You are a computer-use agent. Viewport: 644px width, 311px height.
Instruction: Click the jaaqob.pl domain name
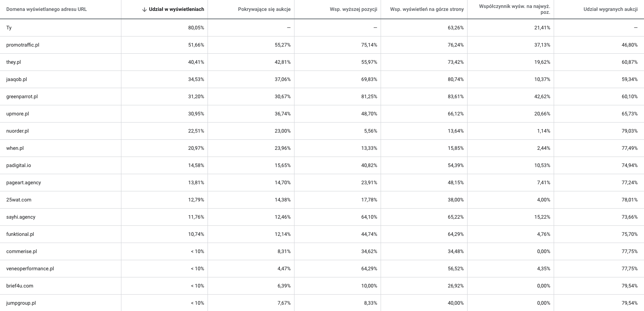point(17,79)
